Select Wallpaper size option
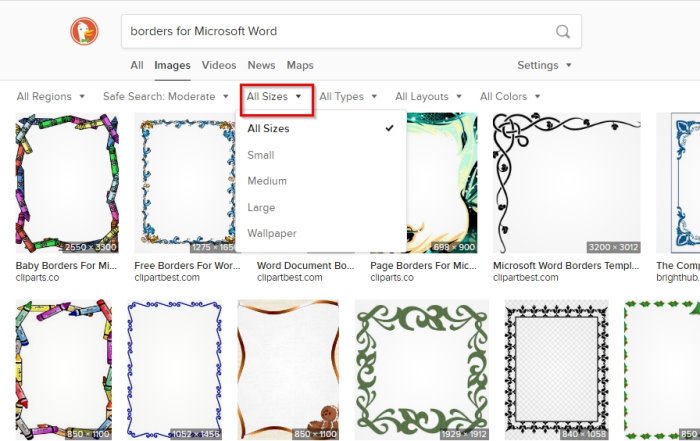The image size is (700, 441). tap(272, 233)
